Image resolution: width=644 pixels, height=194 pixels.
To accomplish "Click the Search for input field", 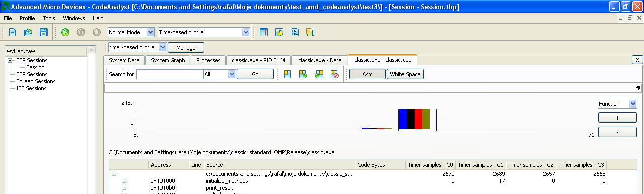I will (x=170, y=74).
